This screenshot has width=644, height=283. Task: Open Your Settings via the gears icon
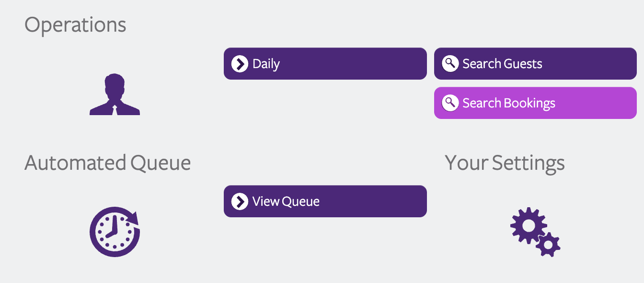535,232
